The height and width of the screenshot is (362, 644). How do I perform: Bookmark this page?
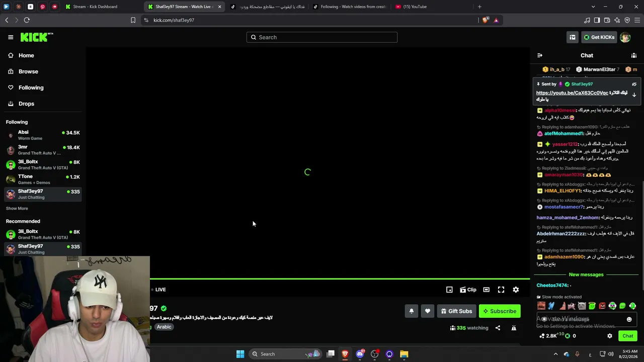(x=133, y=20)
